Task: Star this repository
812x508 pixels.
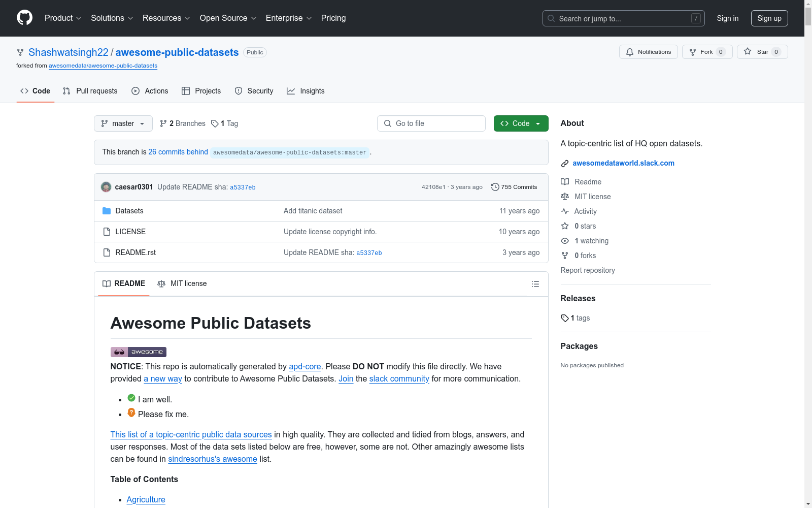Action: (762, 52)
